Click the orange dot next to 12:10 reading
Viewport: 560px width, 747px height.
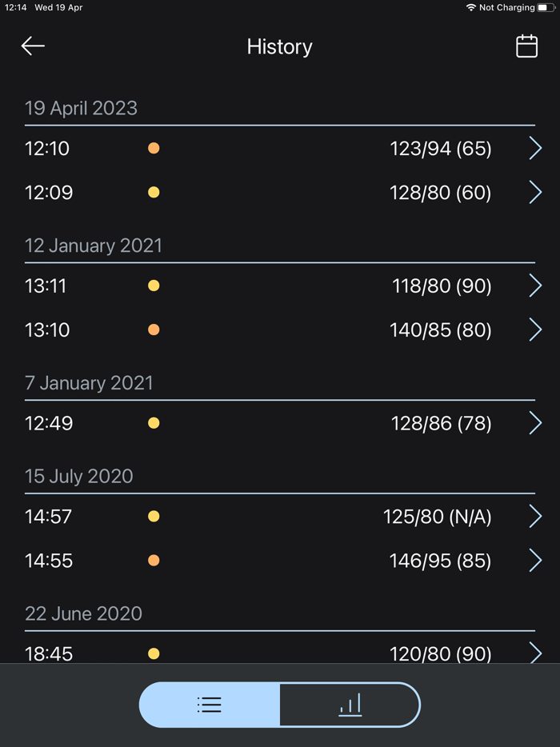[154, 148]
